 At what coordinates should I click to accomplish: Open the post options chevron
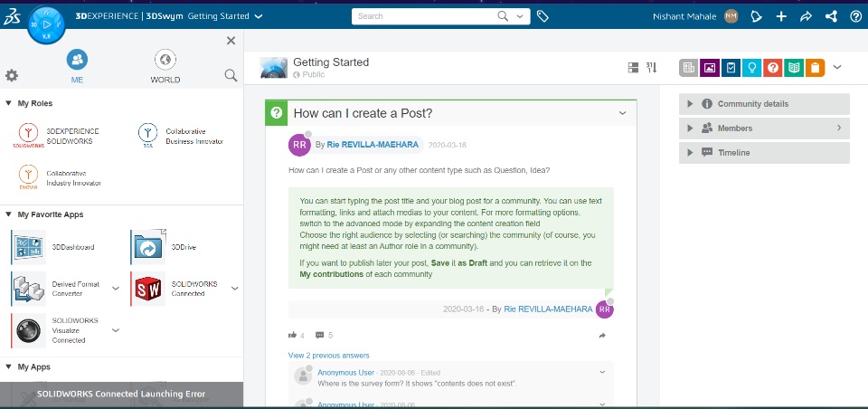pyautogui.click(x=622, y=113)
